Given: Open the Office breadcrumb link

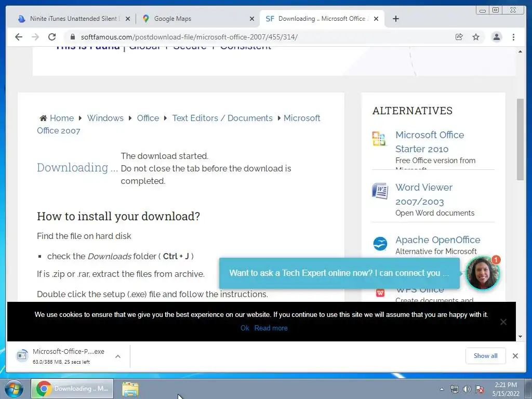Looking at the screenshot, I should click(x=148, y=118).
